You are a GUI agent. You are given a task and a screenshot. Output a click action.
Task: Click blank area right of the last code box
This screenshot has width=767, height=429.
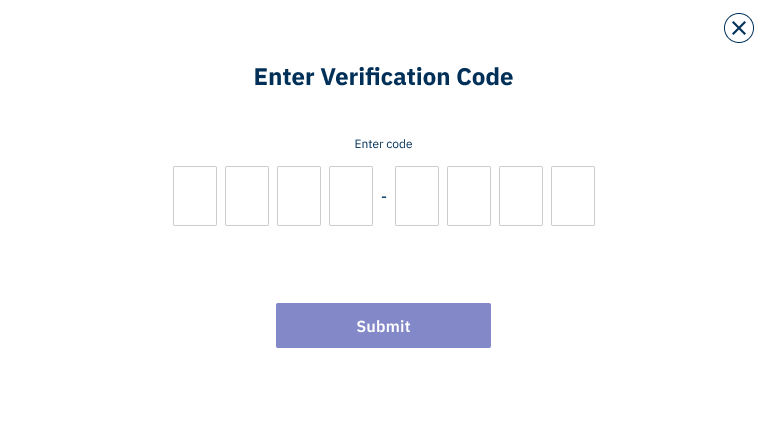pyautogui.click(x=680, y=196)
